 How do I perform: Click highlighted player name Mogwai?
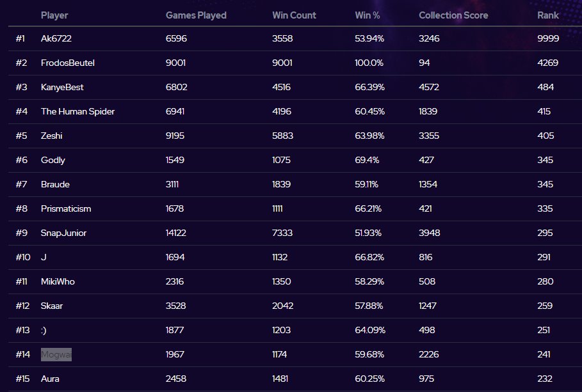click(56, 354)
